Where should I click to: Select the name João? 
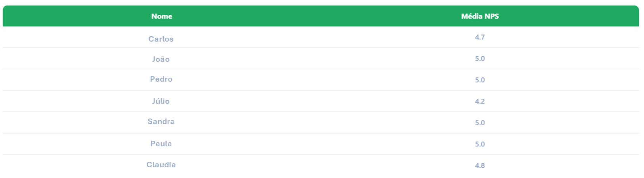point(161,59)
